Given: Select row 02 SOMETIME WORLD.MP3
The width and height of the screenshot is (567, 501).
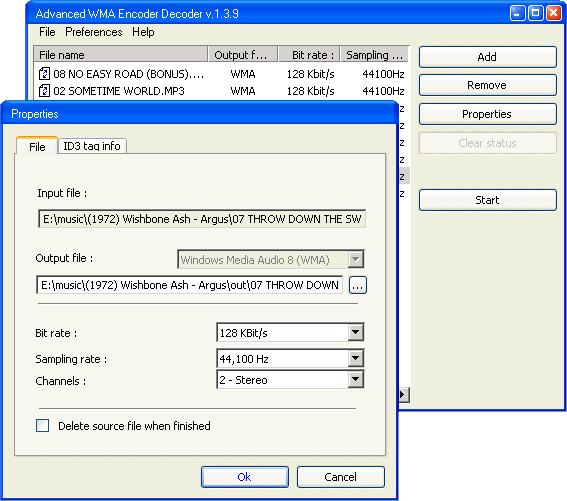Looking at the screenshot, I should click(x=221, y=91).
